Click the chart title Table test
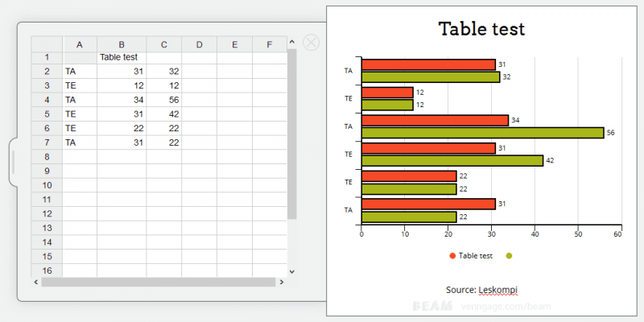 pos(481,29)
